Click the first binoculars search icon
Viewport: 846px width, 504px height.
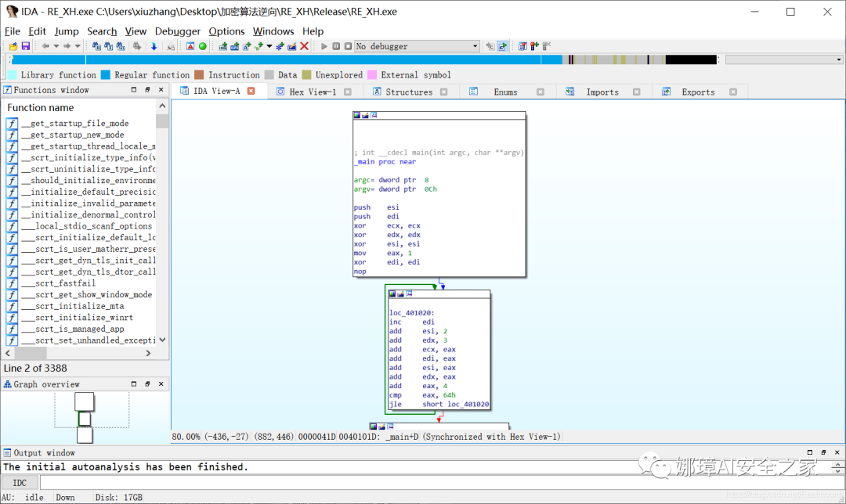tap(96, 46)
